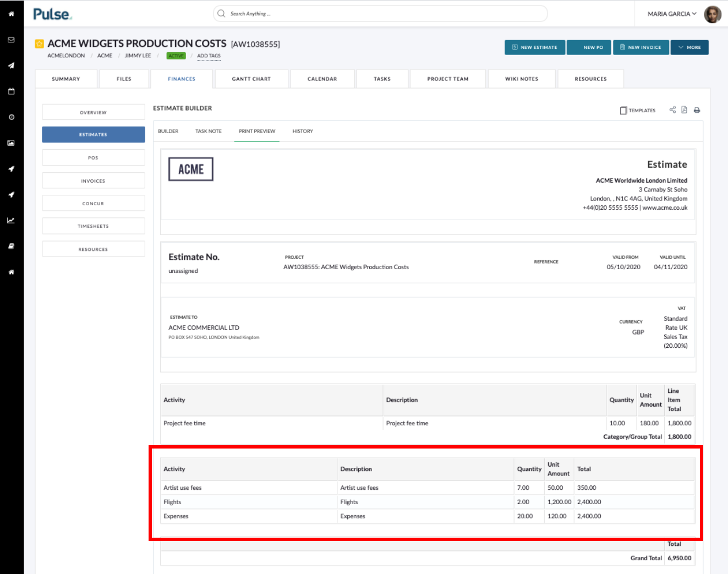Open the Summary tab
Image resolution: width=728 pixels, height=574 pixels.
[x=66, y=79]
